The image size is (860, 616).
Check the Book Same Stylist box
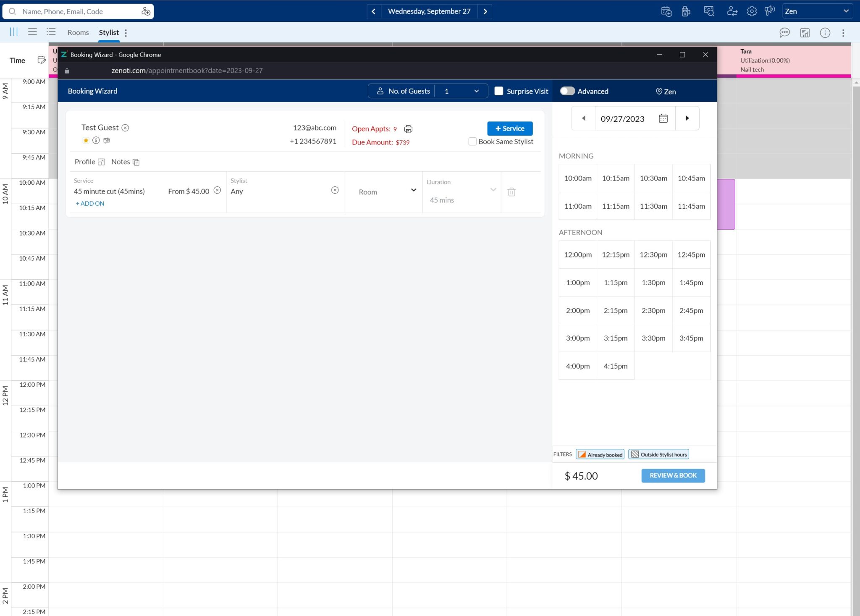pos(472,142)
